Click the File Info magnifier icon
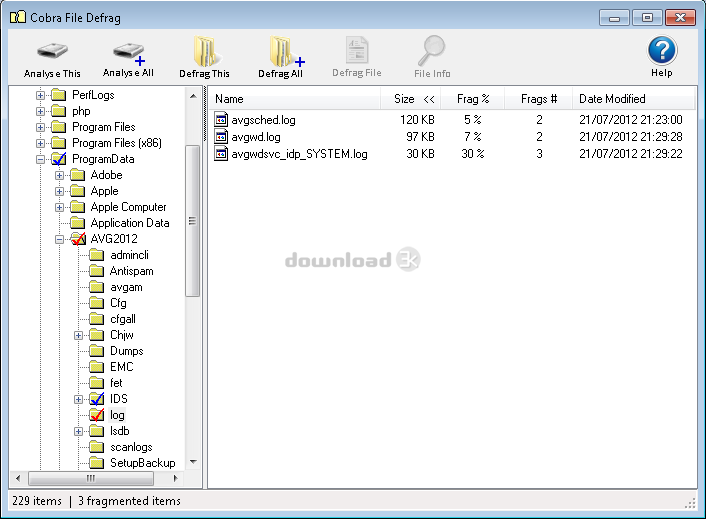 click(x=431, y=50)
